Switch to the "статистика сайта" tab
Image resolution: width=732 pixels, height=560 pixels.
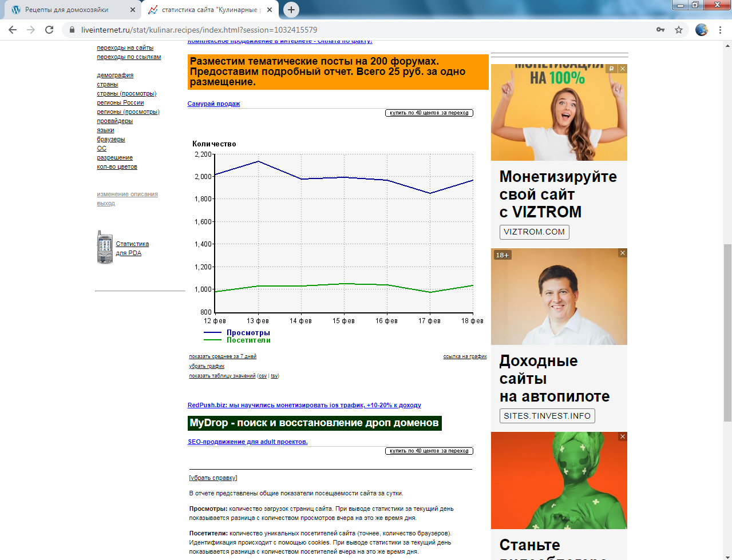pyautogui.click(x=210, y=10)
